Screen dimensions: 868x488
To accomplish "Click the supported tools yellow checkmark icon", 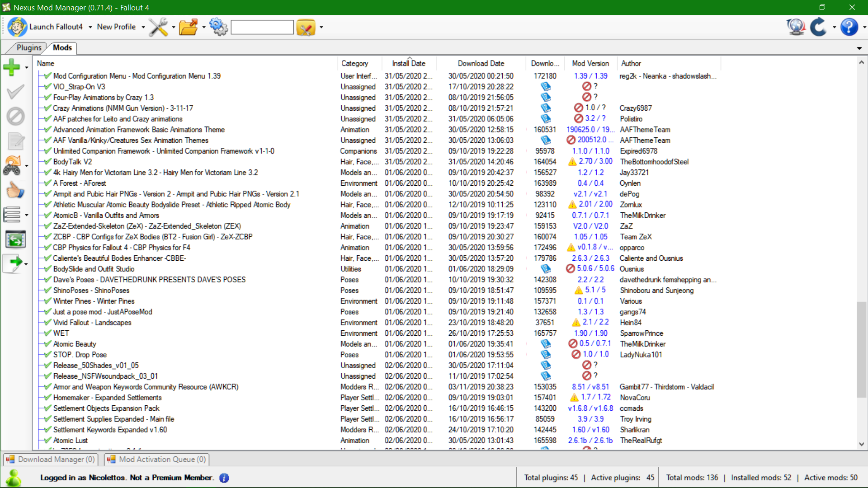I will click(x=306, y=28).
